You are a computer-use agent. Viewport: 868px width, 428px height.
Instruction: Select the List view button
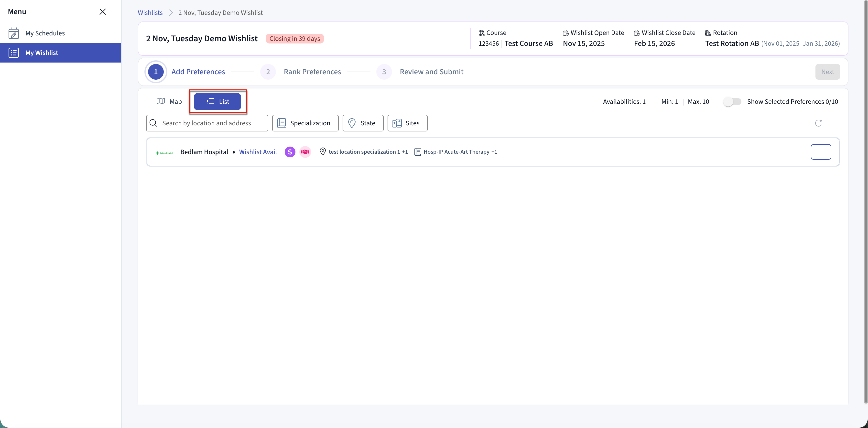click(217, 102)
